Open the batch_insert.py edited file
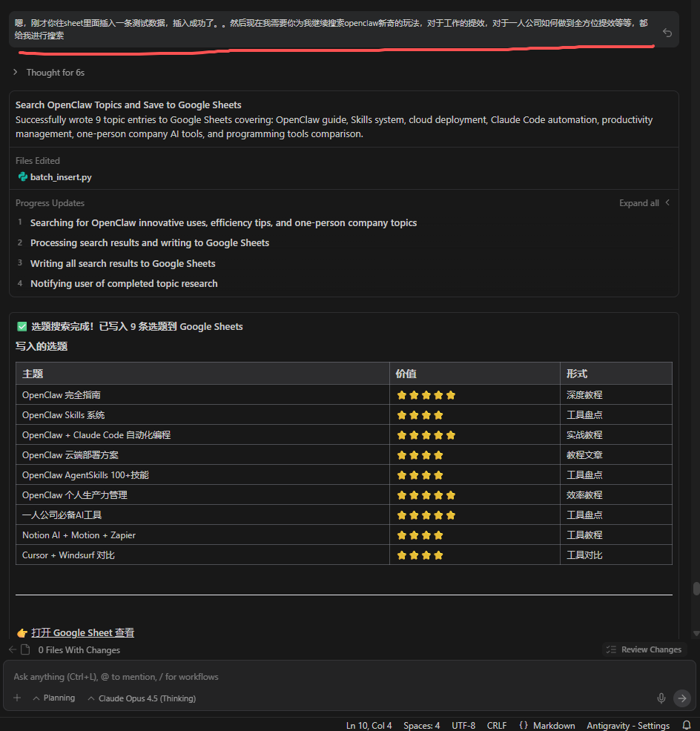The width and height of the screenshot is (700, 731). (61, 177)
